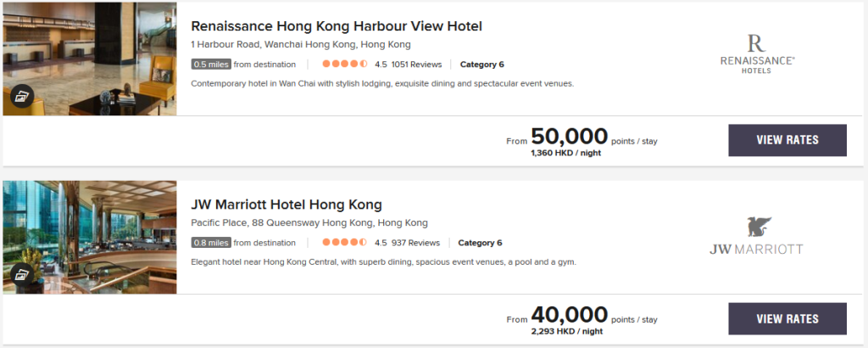This screenshot has width=868, height=348.
Task: Click the 0.5 miles distance badge
Action: tap(210, 64)
